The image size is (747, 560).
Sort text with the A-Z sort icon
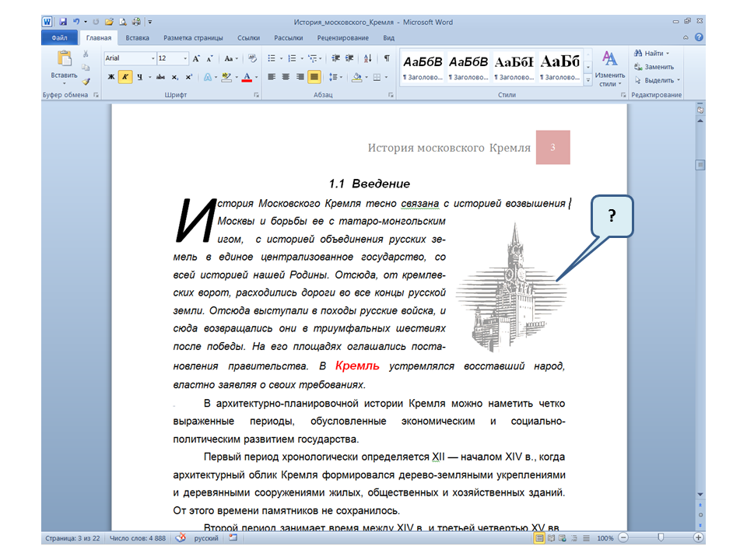point(369,58)
